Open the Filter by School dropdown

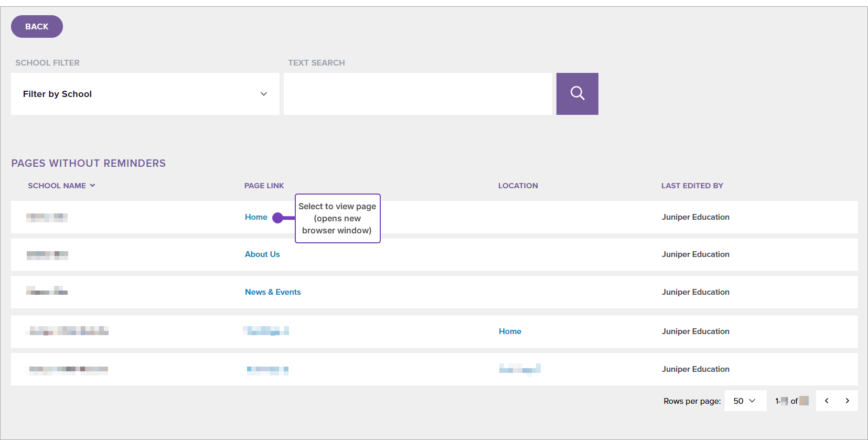click(145, 94)
